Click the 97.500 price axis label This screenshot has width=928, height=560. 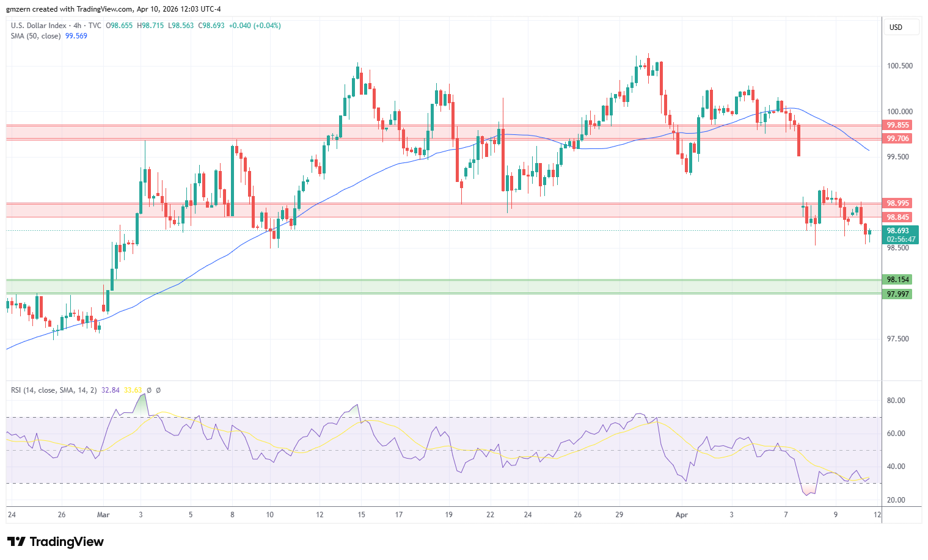tap(898, 339)
